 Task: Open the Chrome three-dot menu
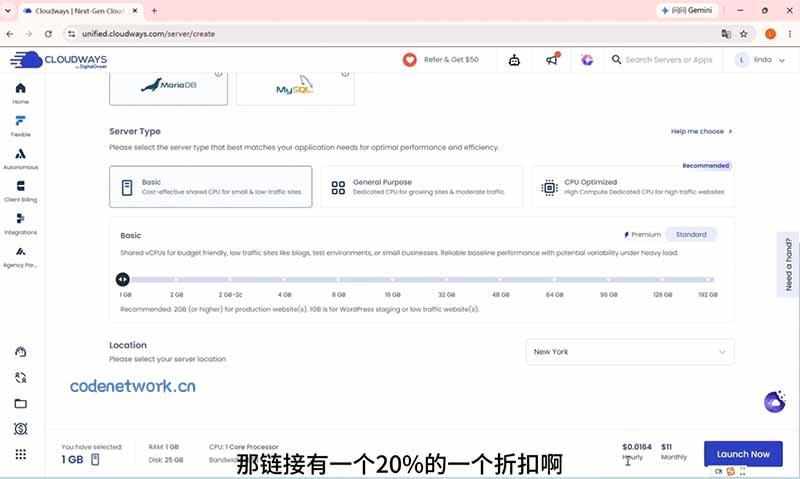(x=789, y=34)
